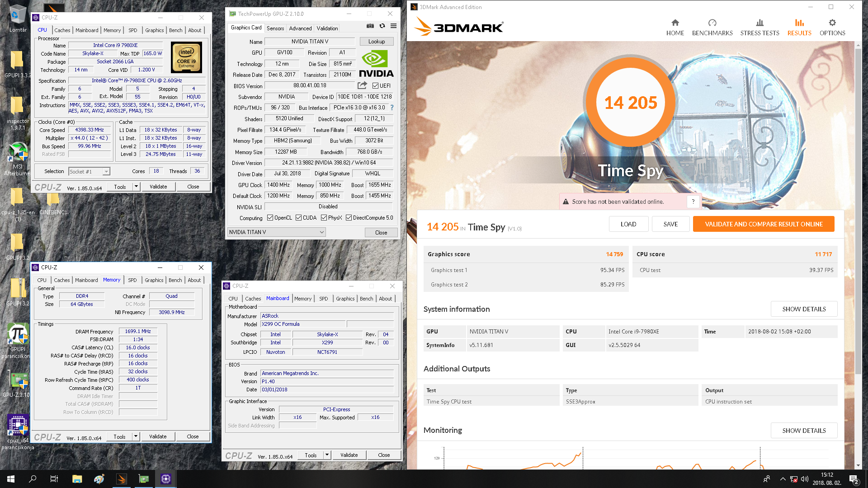Screen dimensions: 868x488
Task: Click Bus Interface question mark
Action: pos(392,108)
